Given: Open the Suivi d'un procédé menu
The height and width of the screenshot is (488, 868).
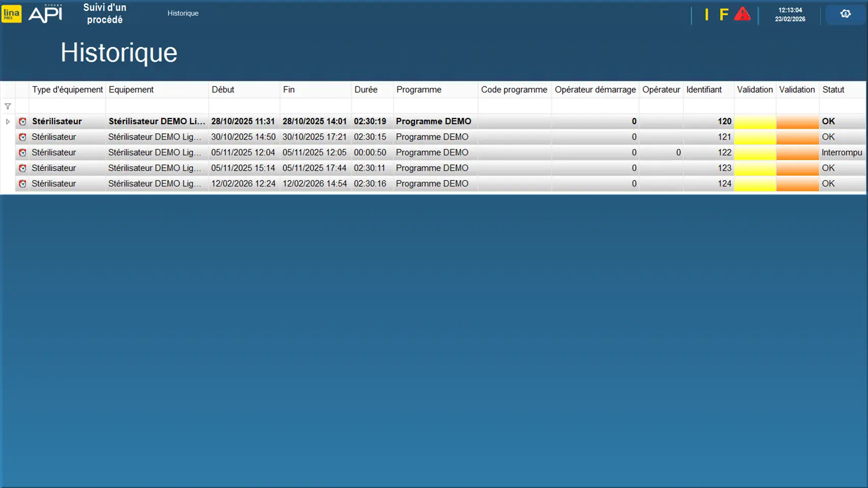Looking at the screenshot, I should [105, 14].
